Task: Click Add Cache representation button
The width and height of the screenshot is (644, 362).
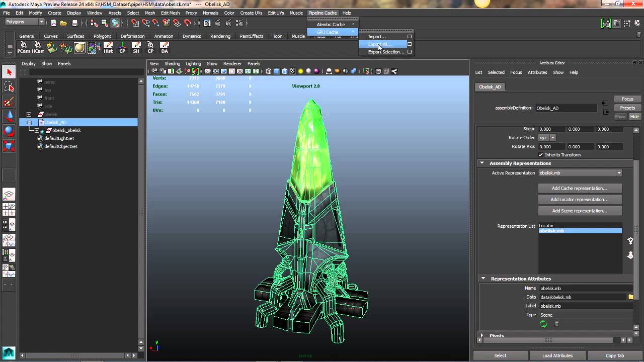Action: pyautogui.click(x=580, y=188)
